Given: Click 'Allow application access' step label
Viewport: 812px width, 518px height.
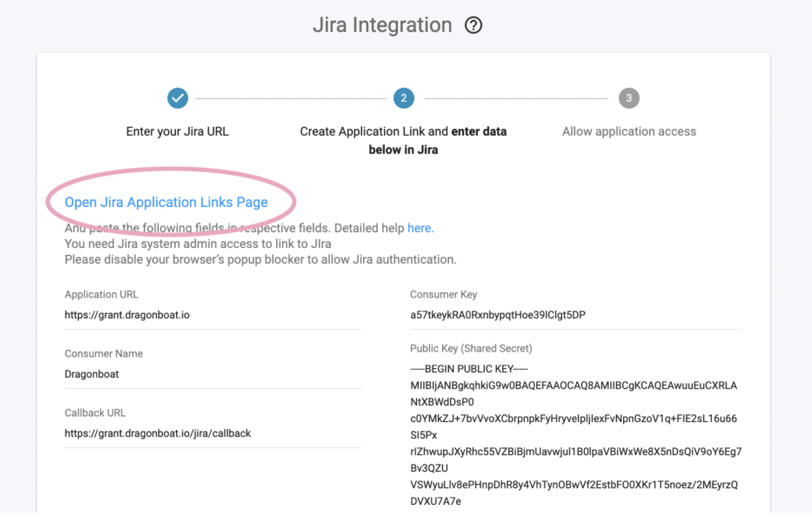Looking at the screenshot, I should click(629, 132).
